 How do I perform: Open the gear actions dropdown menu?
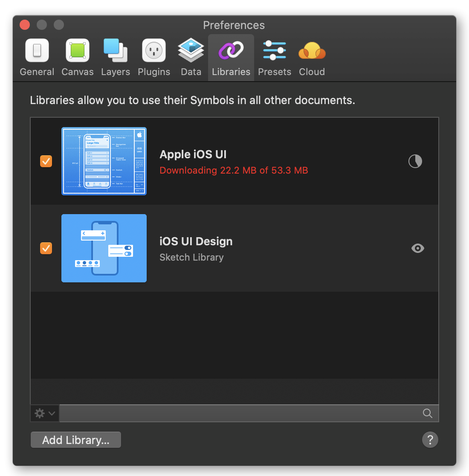pos(45,413)
